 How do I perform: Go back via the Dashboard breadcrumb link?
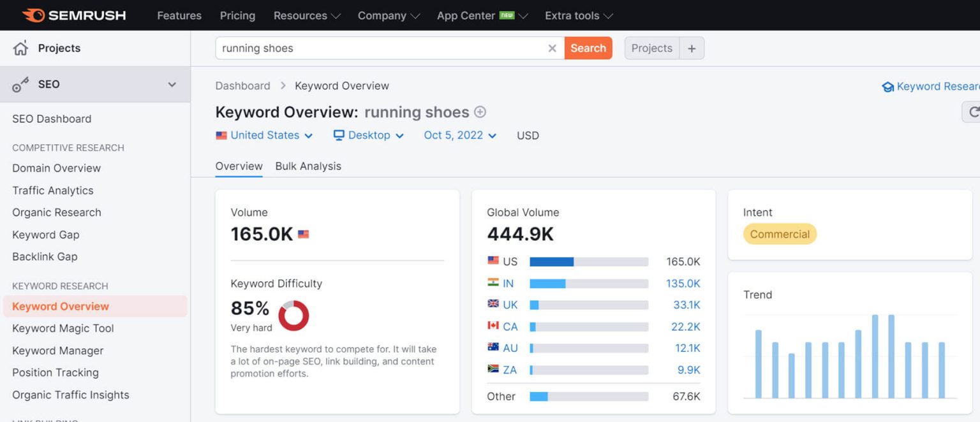(x=242, y=85)
